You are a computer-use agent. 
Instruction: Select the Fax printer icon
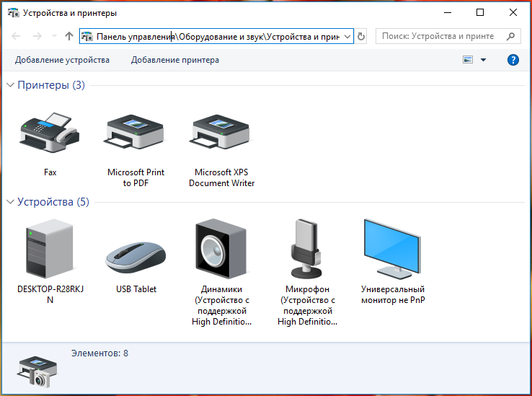(x=50, y=133)
